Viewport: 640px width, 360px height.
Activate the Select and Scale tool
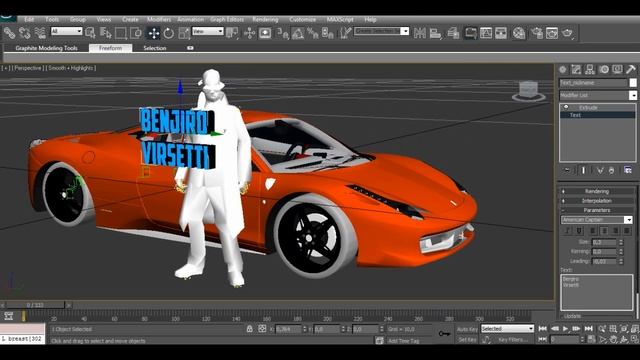[184, 33]
